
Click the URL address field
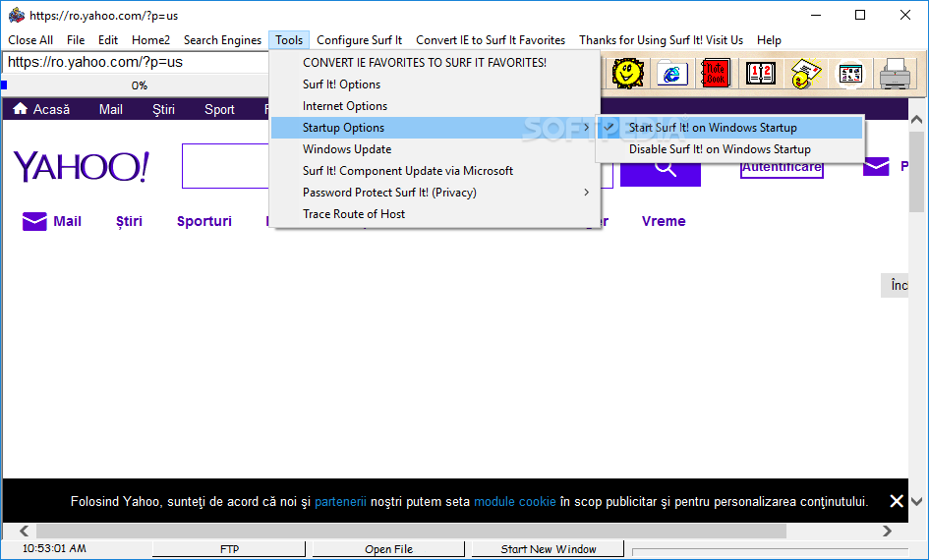[x=137, y=62]
